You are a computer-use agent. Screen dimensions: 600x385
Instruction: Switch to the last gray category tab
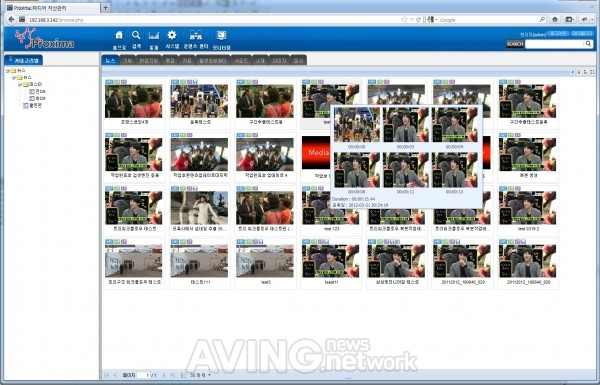(x=298, y=60)
